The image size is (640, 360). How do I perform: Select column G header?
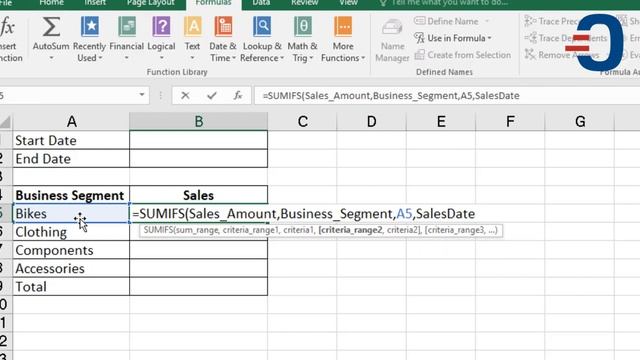click(x=580, y=121)
